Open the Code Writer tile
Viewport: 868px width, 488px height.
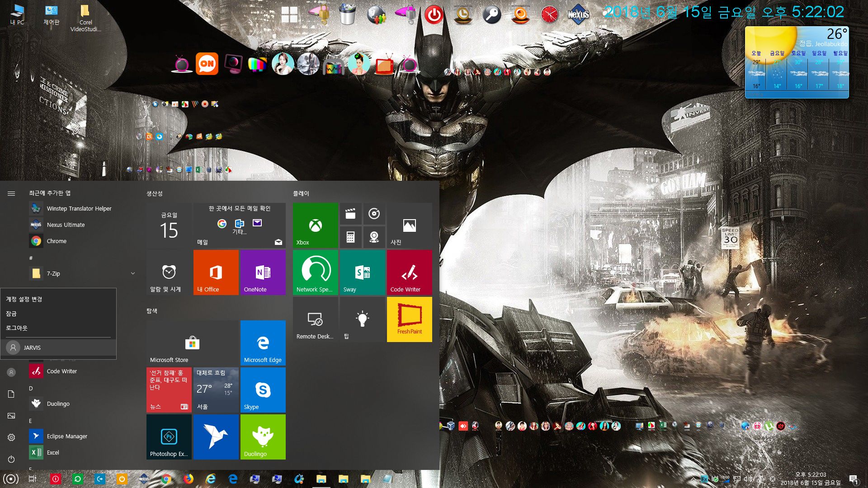click(409, 272)
